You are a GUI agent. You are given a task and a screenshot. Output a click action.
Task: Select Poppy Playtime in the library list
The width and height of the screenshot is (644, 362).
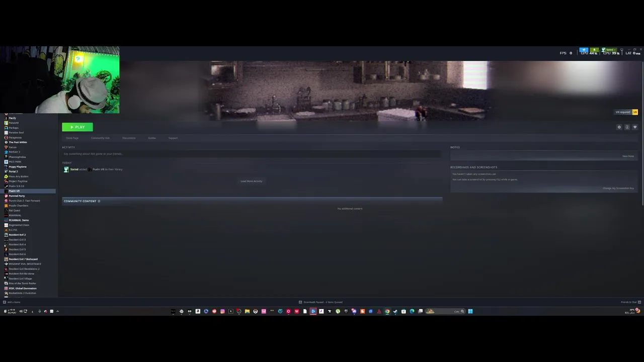pos(18,167)
